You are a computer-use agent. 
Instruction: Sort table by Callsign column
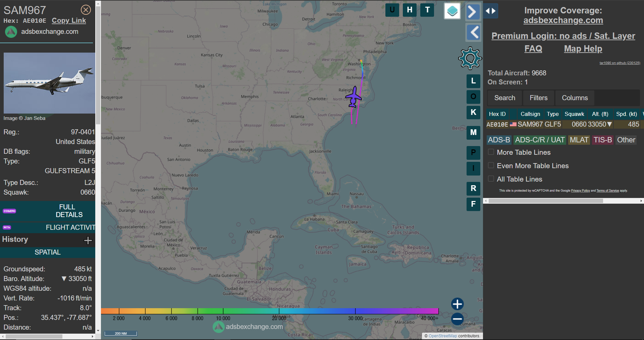click(x=530, y=114)
